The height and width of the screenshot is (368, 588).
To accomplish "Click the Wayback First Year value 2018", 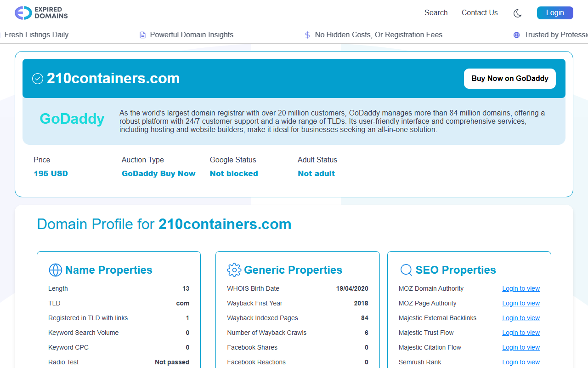I will tap(361, 303).
